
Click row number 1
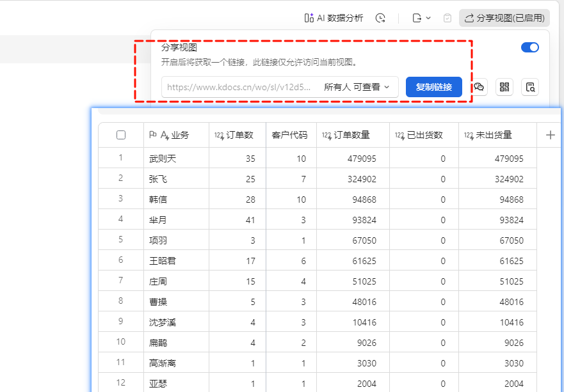(120, 158)
